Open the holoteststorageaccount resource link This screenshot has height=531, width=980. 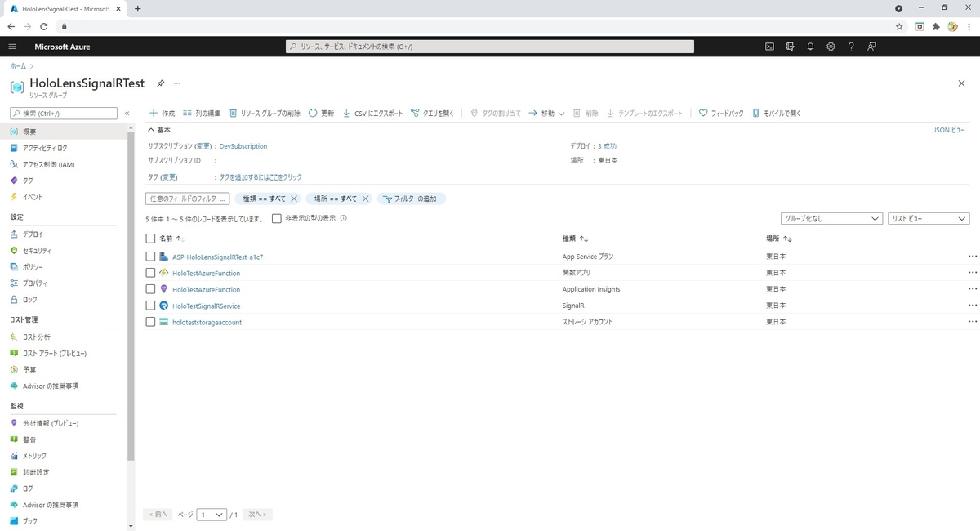pyautogui.click(x=207, y=322)
